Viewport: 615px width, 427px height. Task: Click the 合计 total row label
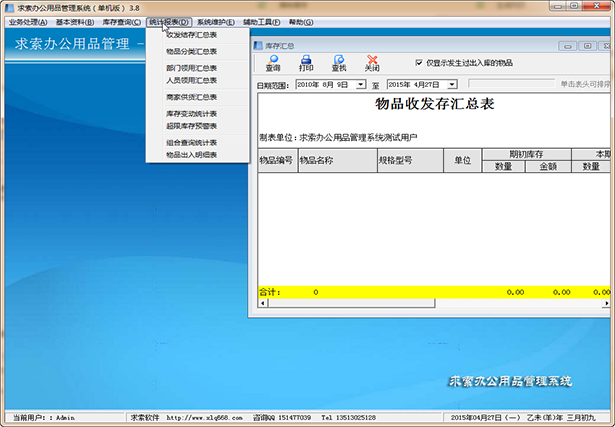(270, 292)
